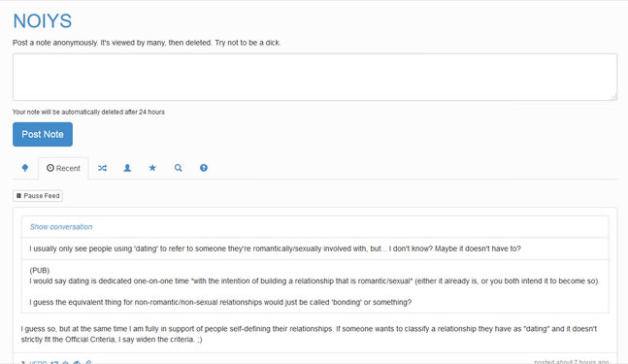Viewport: 628px width, 364px height.
Task: Pause the feed with Pause Feed button
Action: 38,196
